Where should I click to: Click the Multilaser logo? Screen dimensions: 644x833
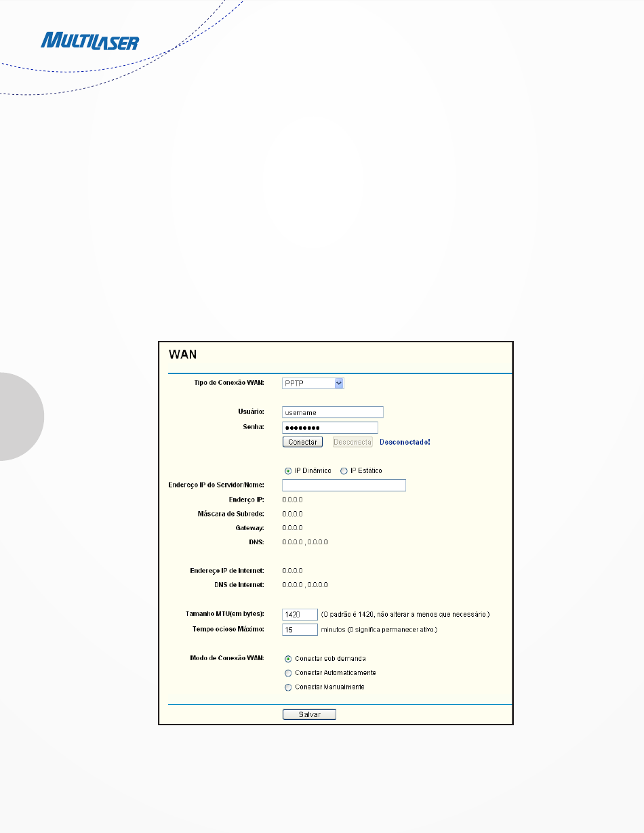pyautogui.click(x=90, y=41)
